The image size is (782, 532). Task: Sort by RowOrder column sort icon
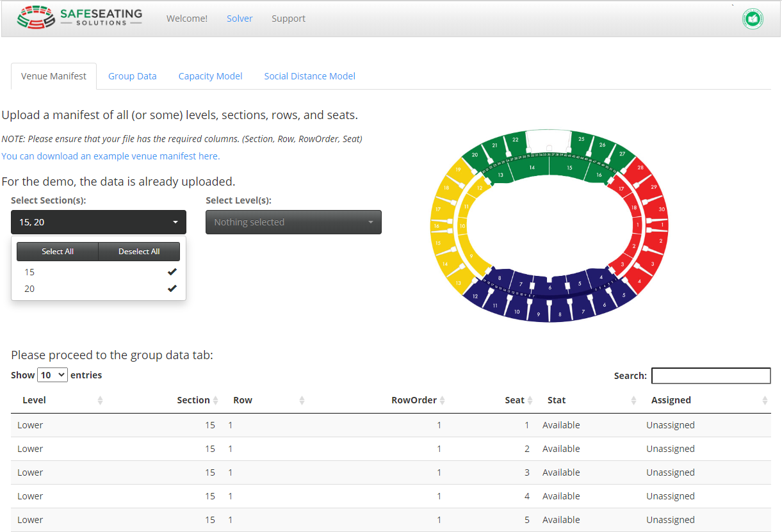click(442, 401)
